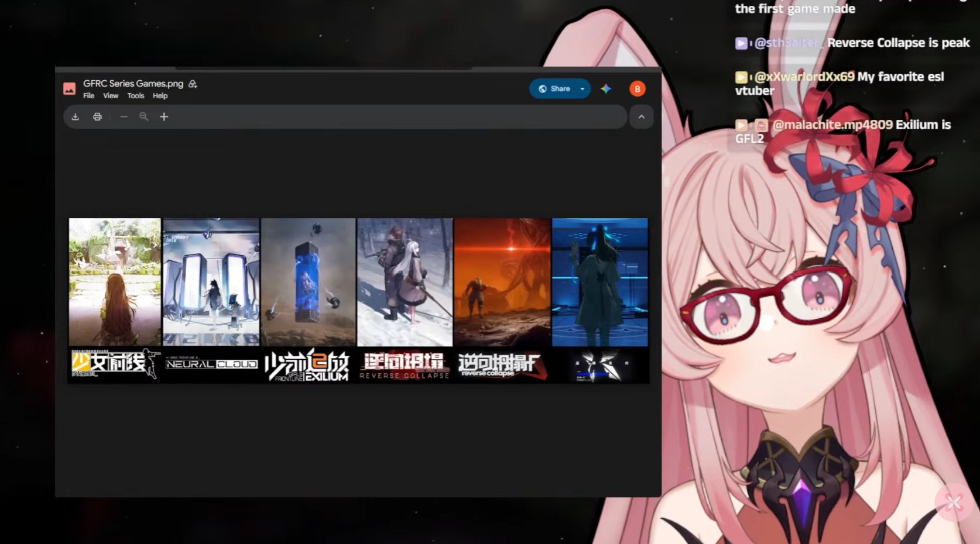Zoom in with the plus icon

click(x=164, y=117)
